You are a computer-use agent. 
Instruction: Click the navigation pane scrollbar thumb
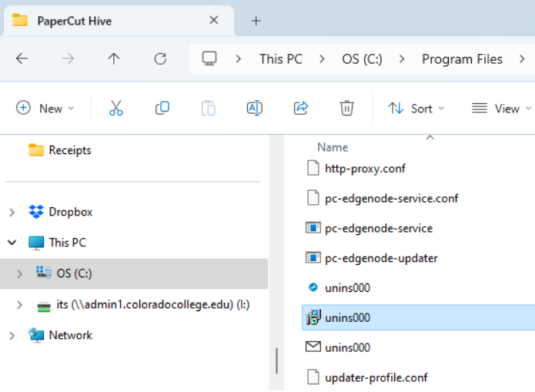276,360
